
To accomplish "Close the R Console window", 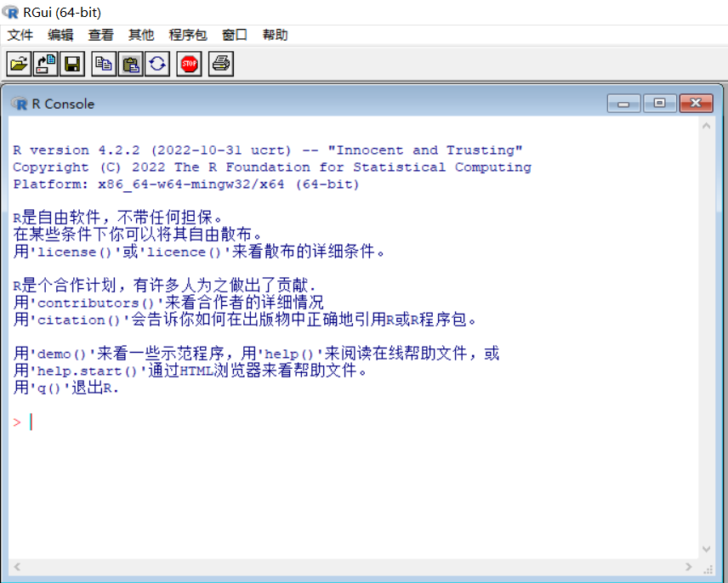I will [x=696, y=104].
